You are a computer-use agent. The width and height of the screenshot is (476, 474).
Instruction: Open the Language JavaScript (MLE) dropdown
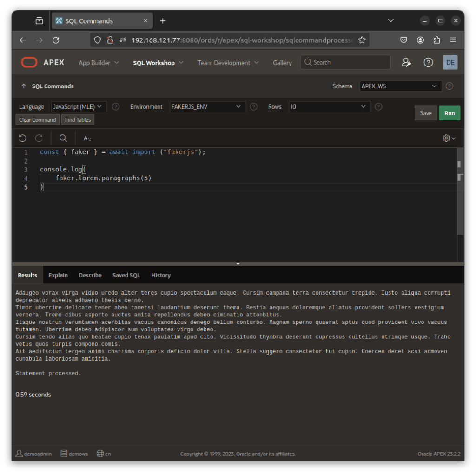(x=79, y=107)
